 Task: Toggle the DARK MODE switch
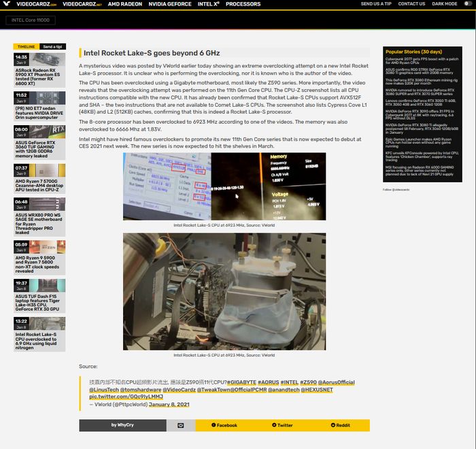click(x=468, y=3)
